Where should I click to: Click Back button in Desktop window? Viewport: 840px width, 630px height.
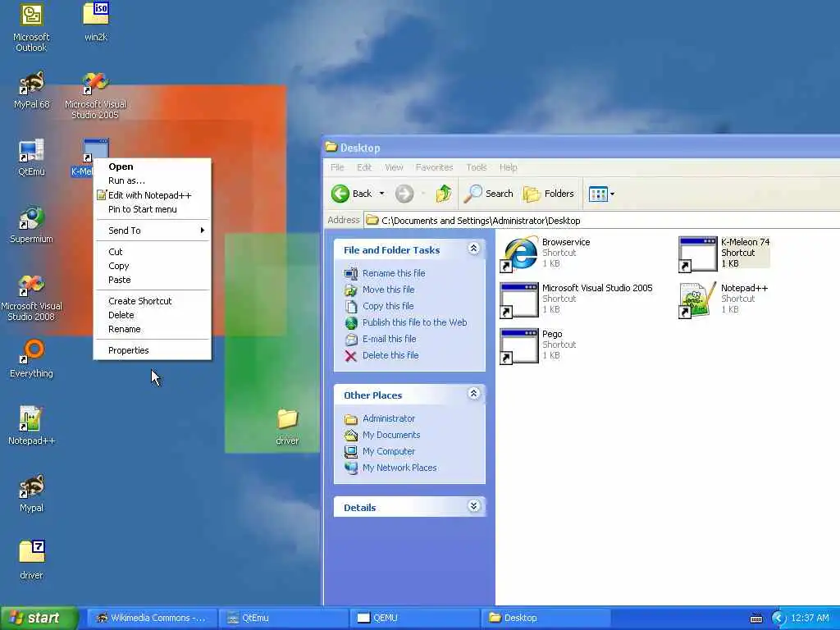click(x=351, y=194)
